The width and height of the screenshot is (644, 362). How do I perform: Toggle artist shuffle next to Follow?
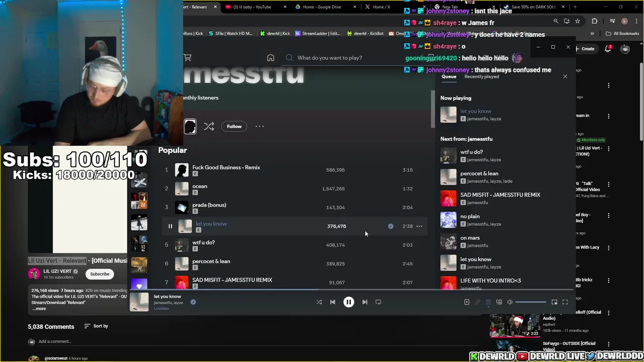coord(209,126)
